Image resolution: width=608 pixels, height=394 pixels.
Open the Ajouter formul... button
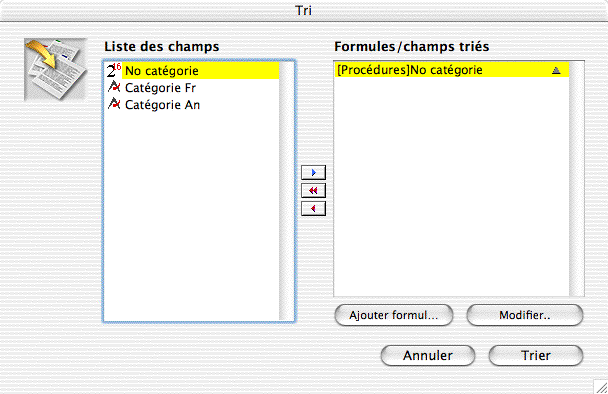click(x=394, y=315)
